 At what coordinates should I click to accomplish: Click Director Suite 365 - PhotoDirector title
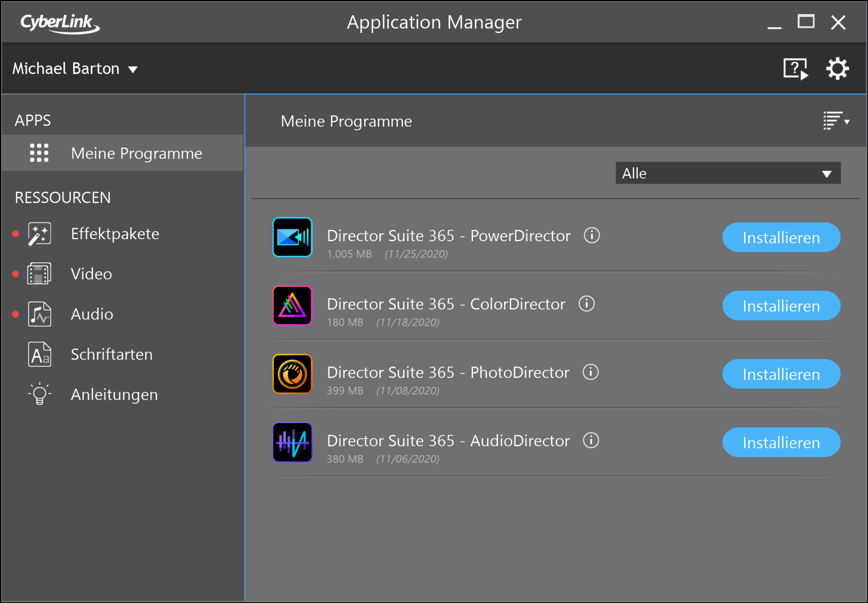click(448, 372)
